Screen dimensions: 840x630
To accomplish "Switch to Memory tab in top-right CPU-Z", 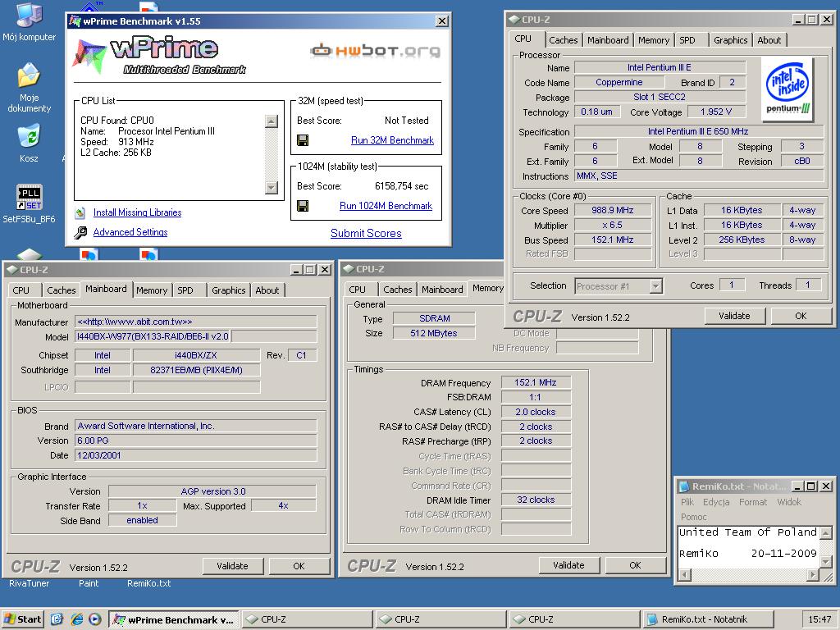I will pyautogui.click(x=654, y=40).
